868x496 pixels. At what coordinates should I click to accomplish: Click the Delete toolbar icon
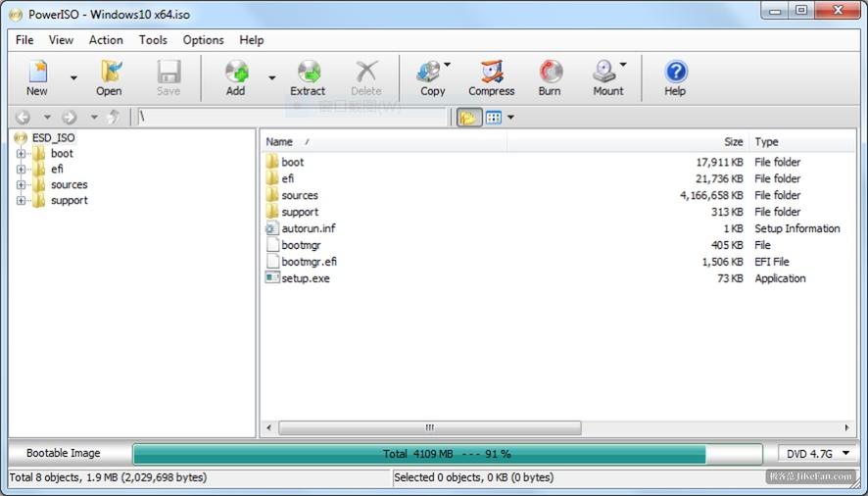click(365, 77)
